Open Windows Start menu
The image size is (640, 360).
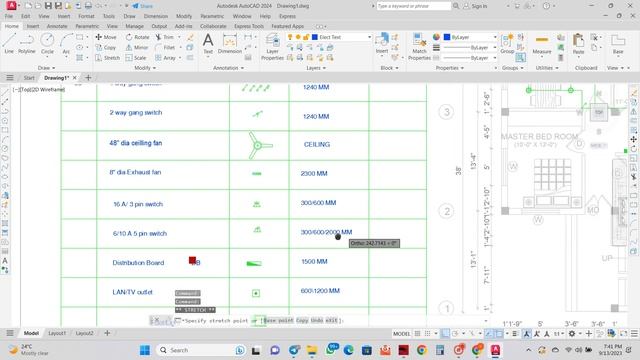pyautogui.click(x=145, y=350)
